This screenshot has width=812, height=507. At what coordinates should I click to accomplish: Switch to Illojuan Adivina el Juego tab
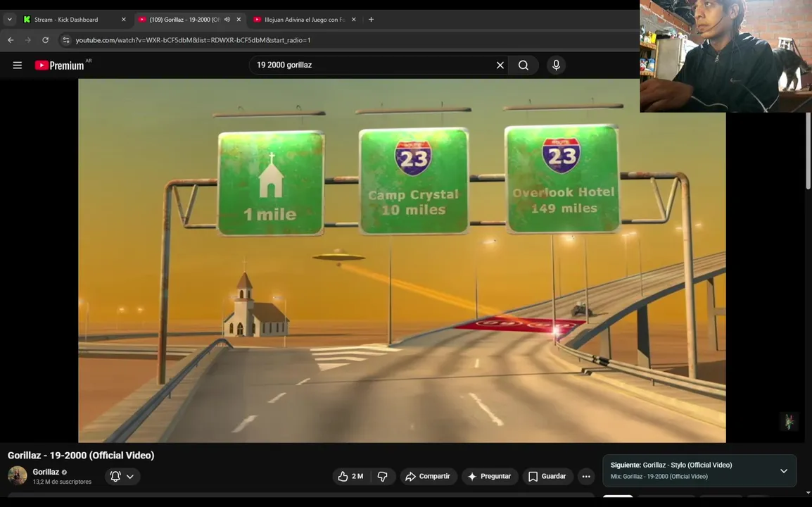(305, 20)
